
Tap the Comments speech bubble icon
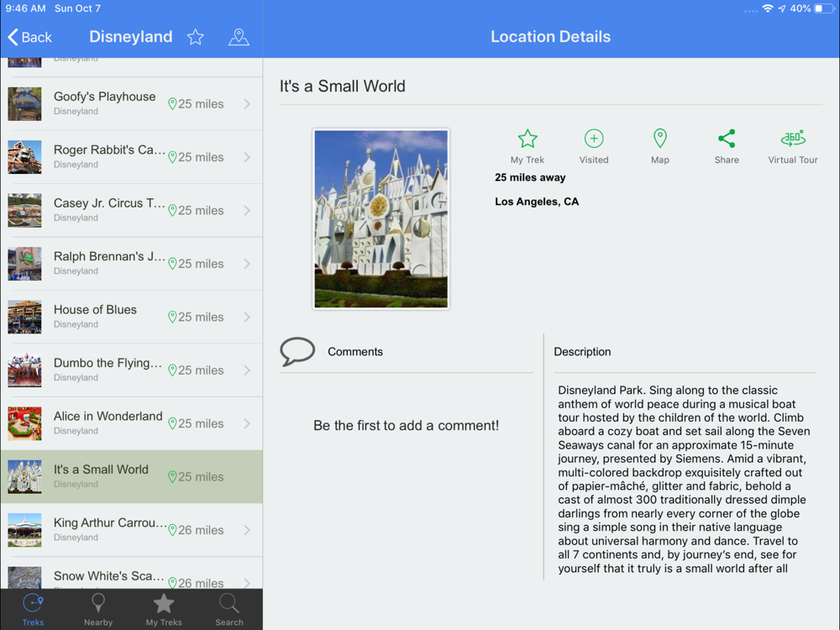tap(297, 351)
